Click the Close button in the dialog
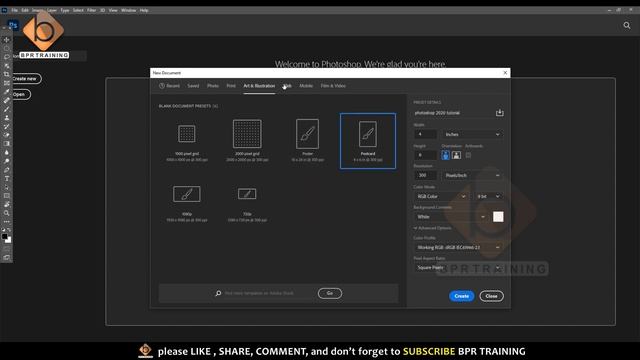 (491, 296)
